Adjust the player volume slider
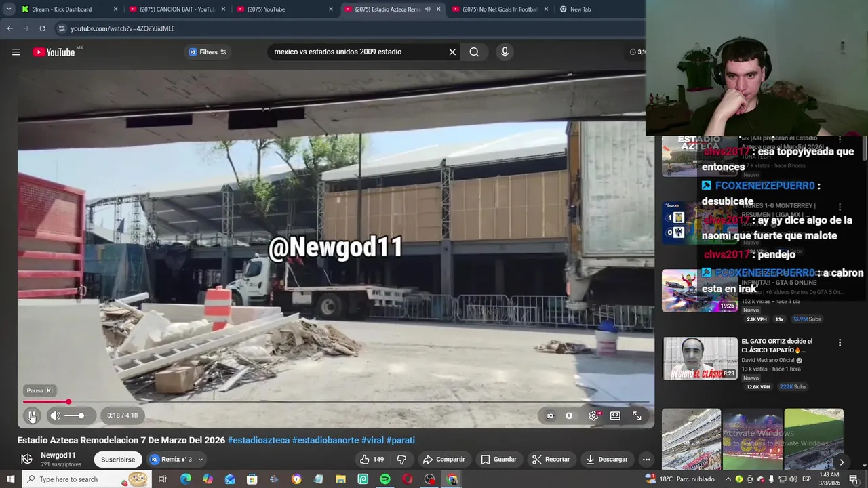 75,415
